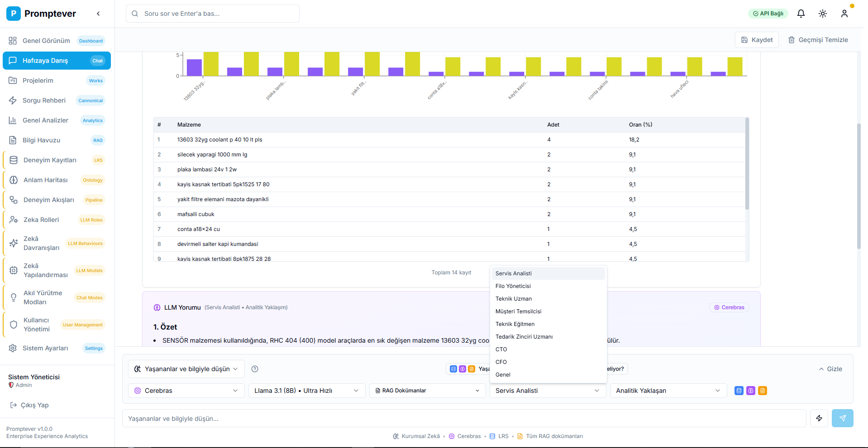Toggle the light/dark theme sun icon
Viewport: 868px width, 448px height.
[x=822, y=14]
